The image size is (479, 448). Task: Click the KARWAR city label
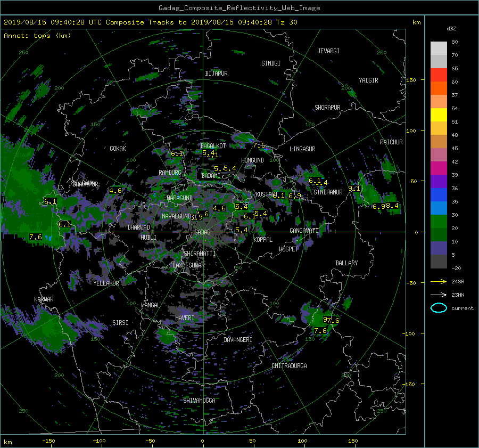click(x=44, y=299)
